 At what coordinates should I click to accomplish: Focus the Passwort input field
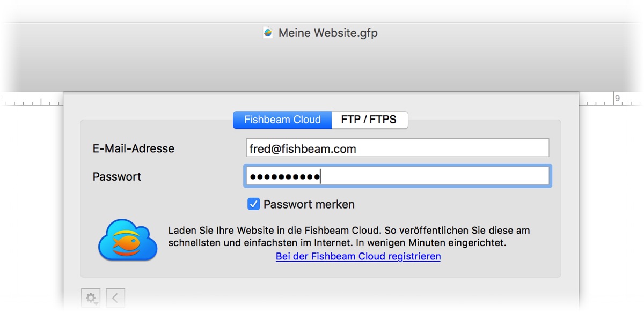tap(397, 176)
